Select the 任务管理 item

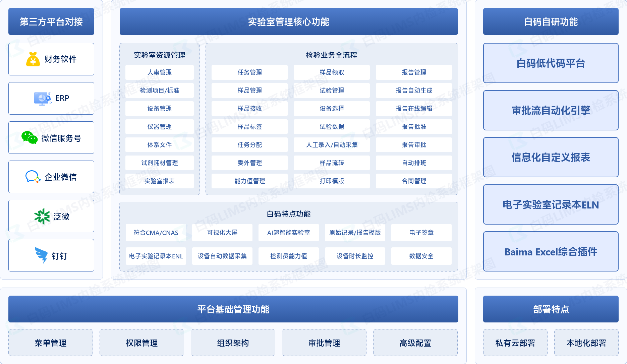click(x=250, y=72)
